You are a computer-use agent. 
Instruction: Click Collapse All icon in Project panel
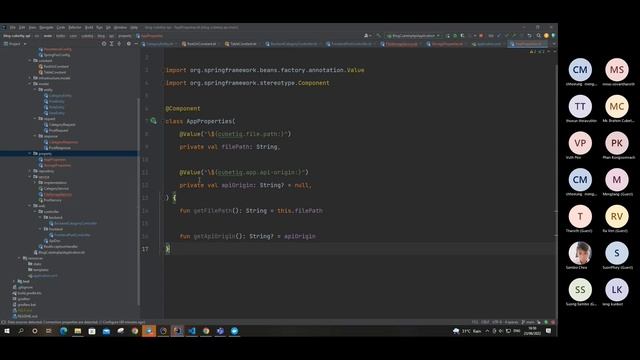tap(119, 44)
